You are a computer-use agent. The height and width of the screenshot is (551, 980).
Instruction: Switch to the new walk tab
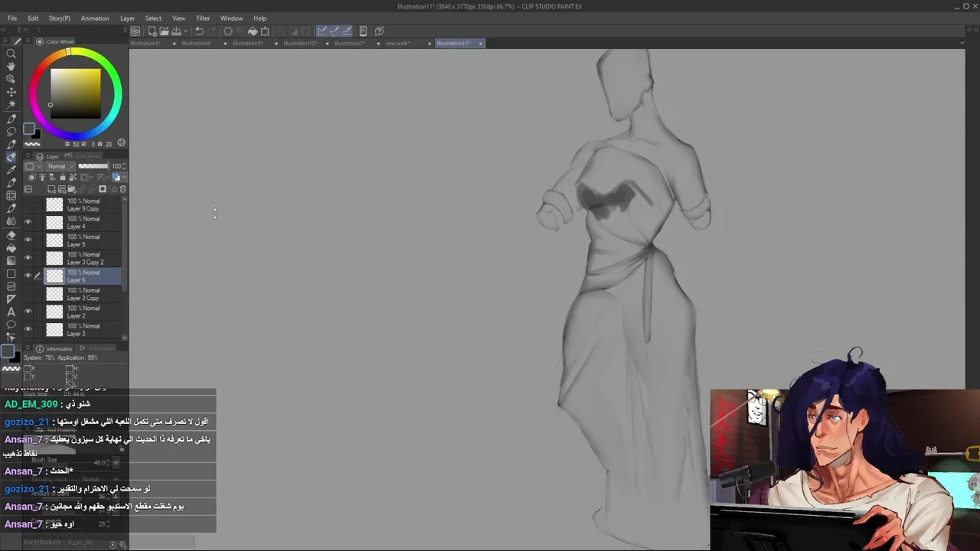click(397, 44)
